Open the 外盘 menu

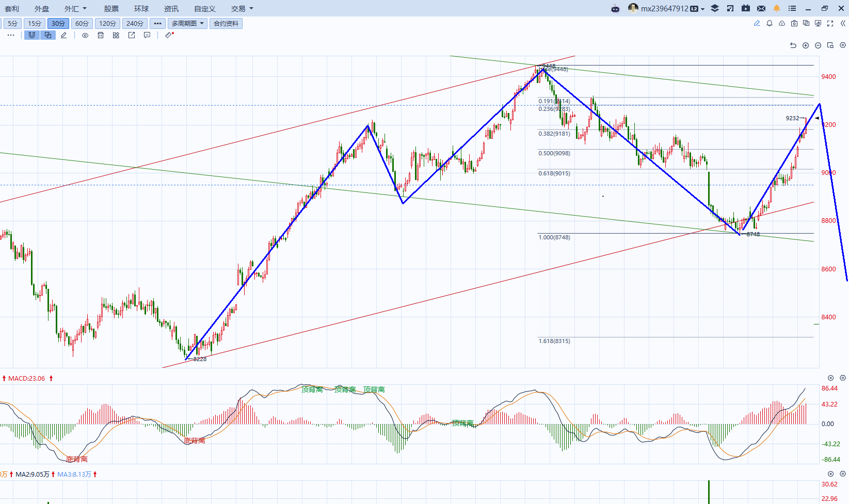42,9
